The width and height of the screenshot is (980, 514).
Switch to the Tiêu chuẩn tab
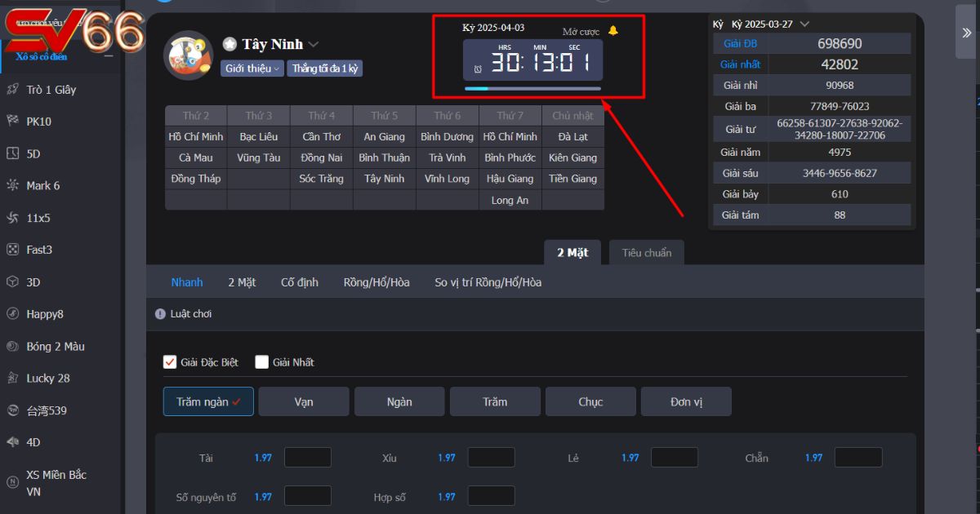click(646, 253)
